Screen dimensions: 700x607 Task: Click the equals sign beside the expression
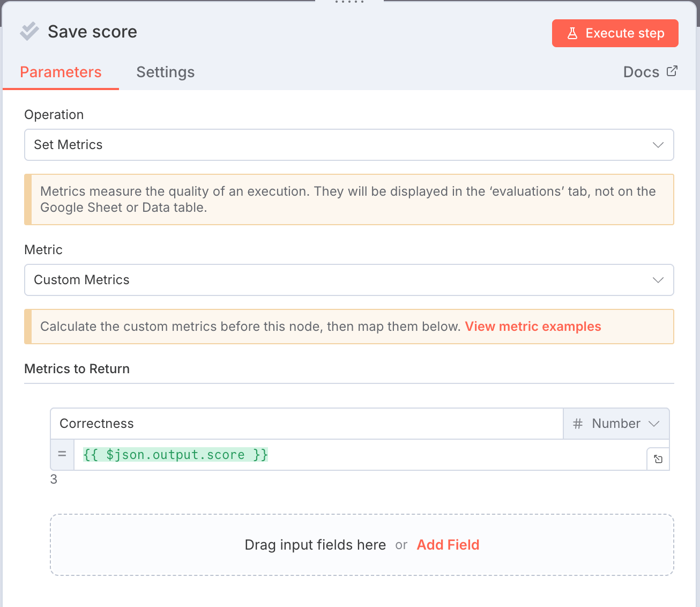(62, 454)
